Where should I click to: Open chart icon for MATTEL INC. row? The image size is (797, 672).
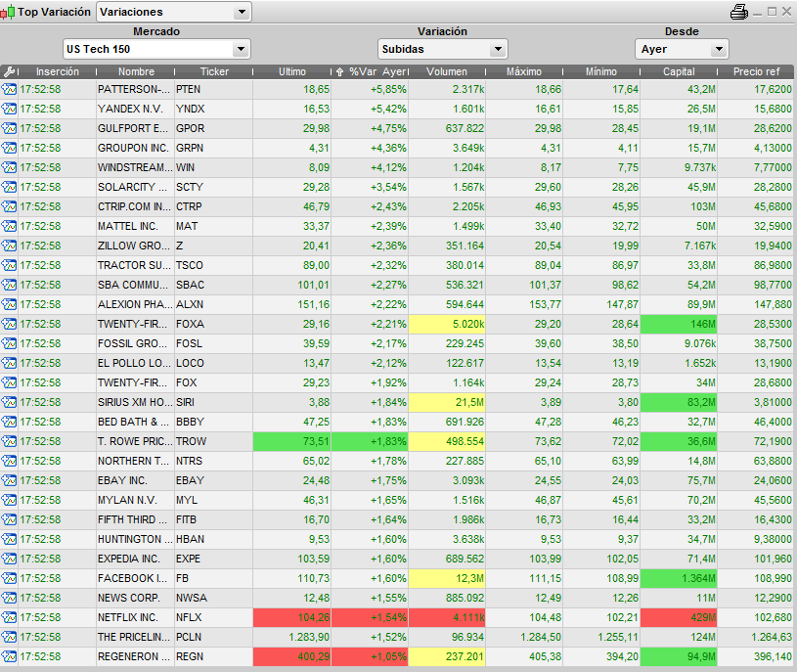[x=9, y=226]
